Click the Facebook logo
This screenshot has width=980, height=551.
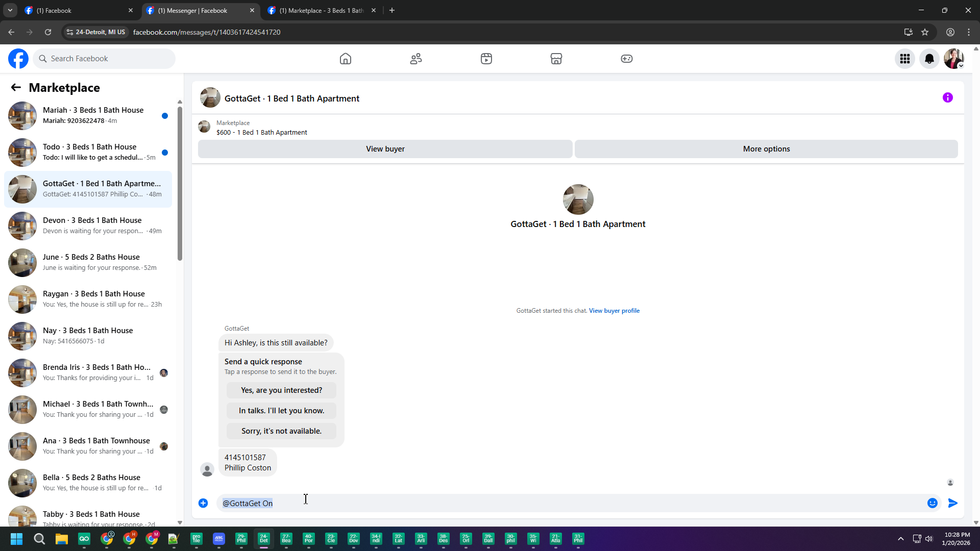point(18,59)
